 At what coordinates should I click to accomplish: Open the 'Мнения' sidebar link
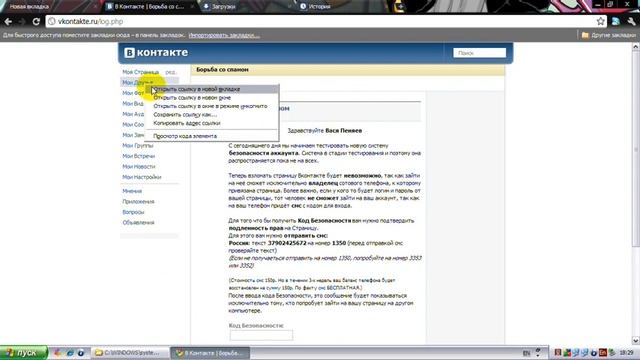(x=132, y=191)
